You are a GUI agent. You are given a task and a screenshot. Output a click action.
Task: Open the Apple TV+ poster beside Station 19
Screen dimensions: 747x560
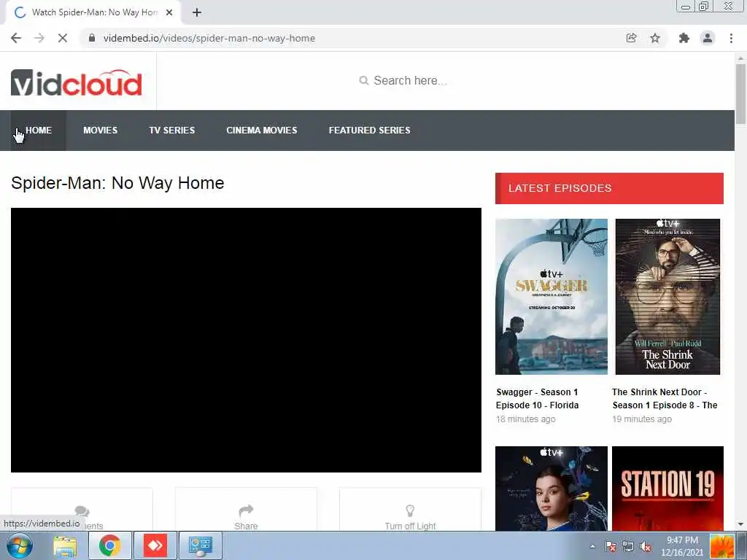[x=551, y=489]
